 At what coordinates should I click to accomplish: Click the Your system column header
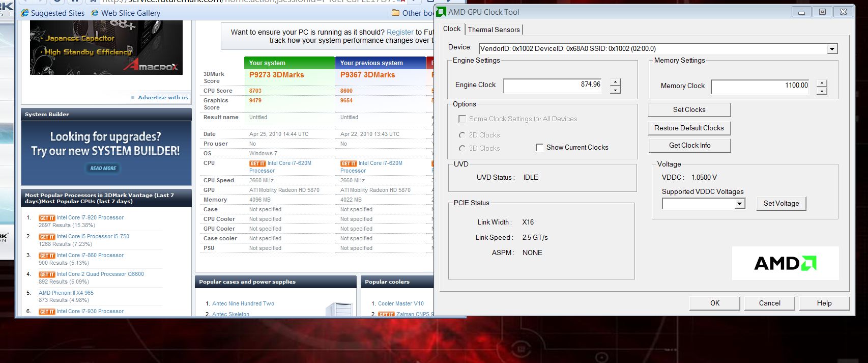(289, 63)
